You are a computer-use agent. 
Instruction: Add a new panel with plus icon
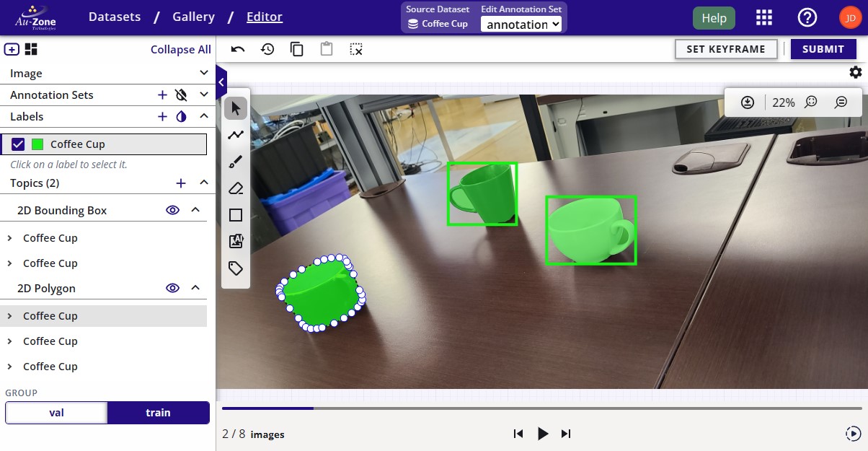point(12,49)
